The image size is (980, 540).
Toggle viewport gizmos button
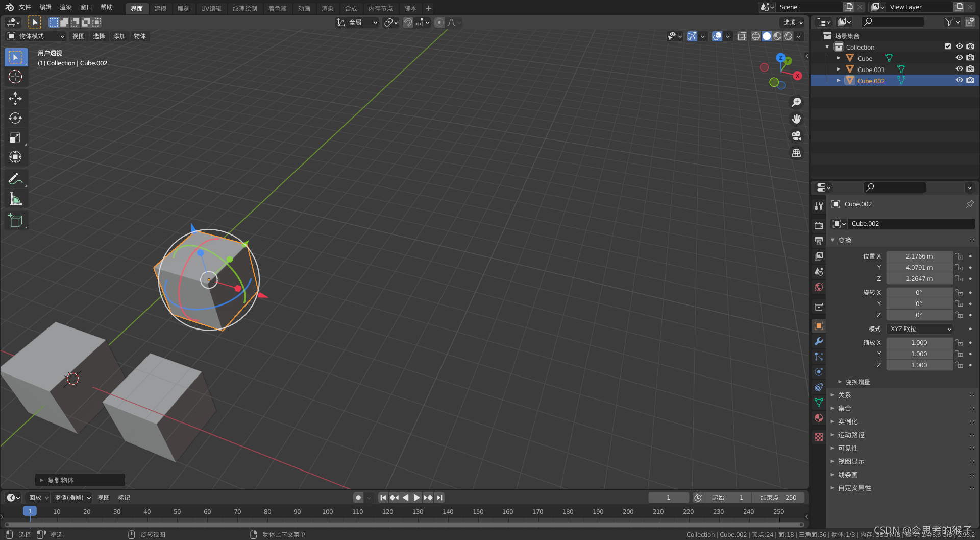[x=692, y=36]
